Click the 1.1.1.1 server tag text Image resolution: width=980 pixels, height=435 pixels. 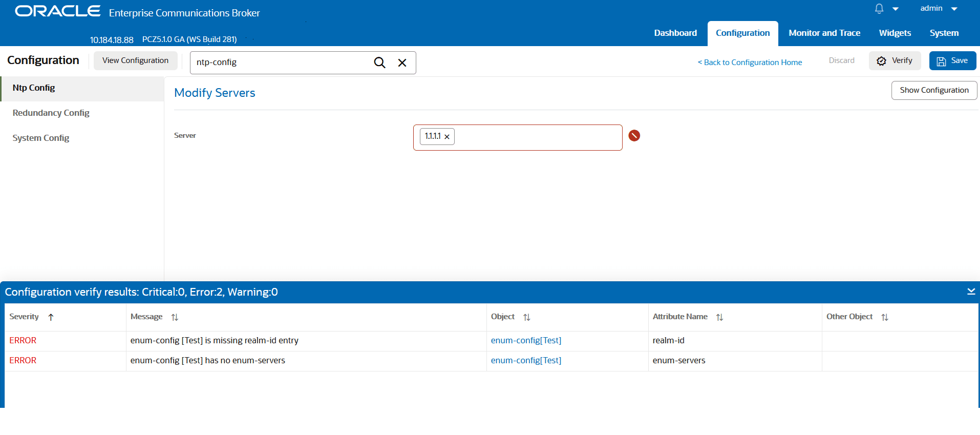433,136
